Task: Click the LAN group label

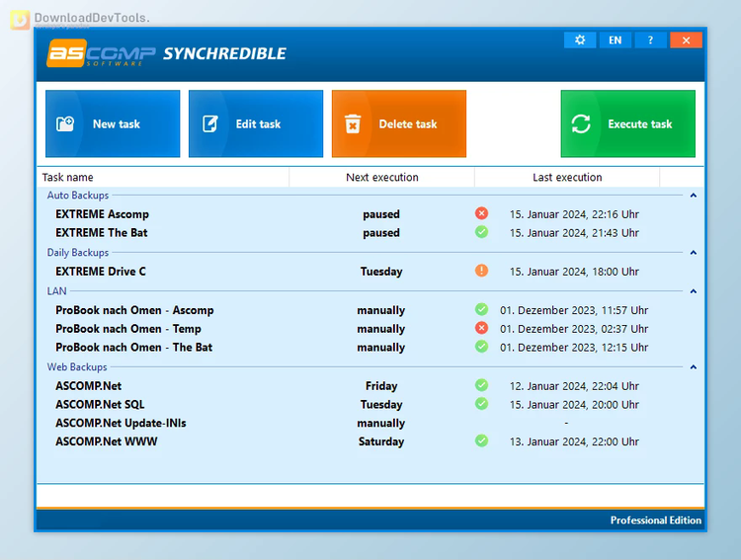Action: [x=56, y=291]
